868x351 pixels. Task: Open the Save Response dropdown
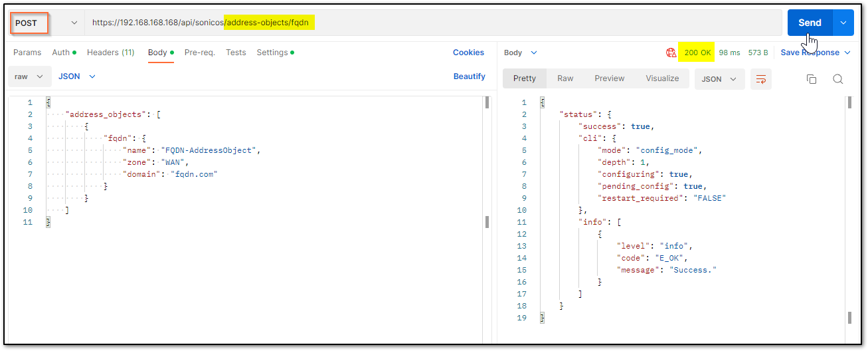click(816, 53)
